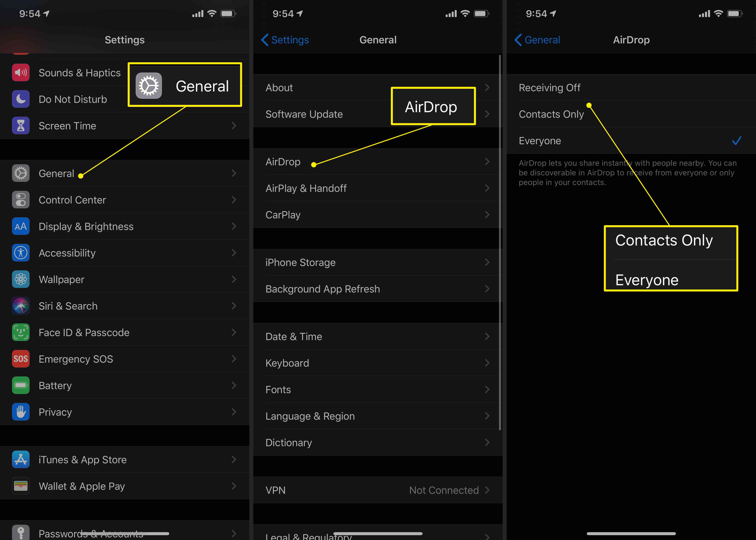
Task: Open Legal & Regulatory row
Action: [378, 532]
